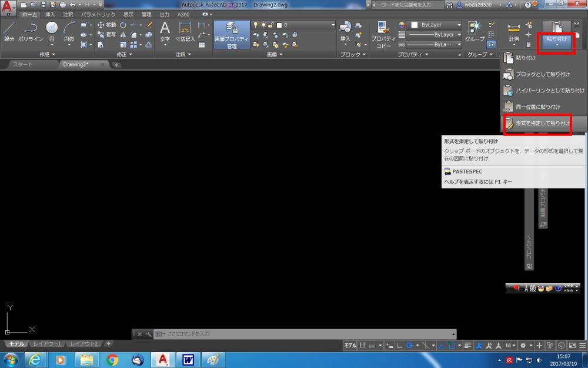This screenshot has width=588, height=368.
Task: Open Layer Properties Manager (画層プロパティ管理)
Action: tap(232, 35)
